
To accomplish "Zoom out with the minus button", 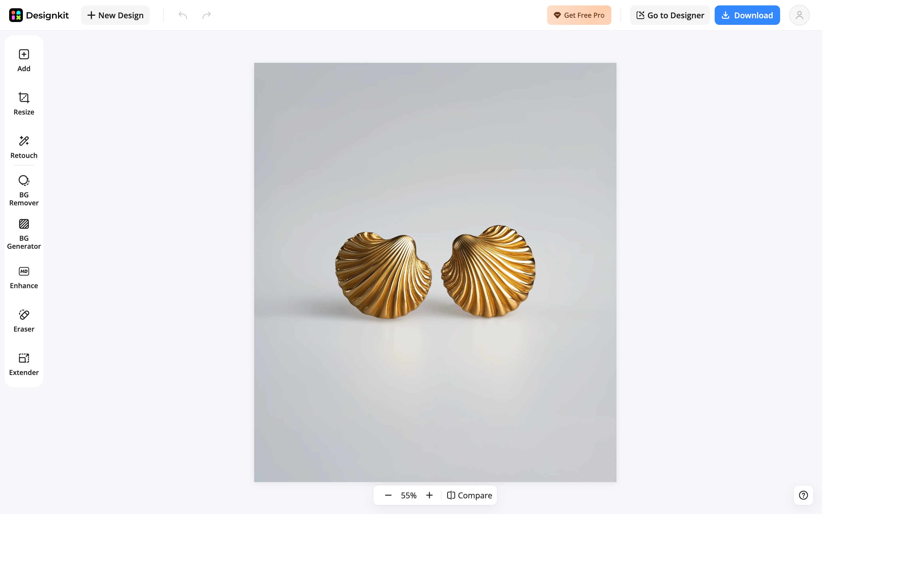I will coord(388,495).
